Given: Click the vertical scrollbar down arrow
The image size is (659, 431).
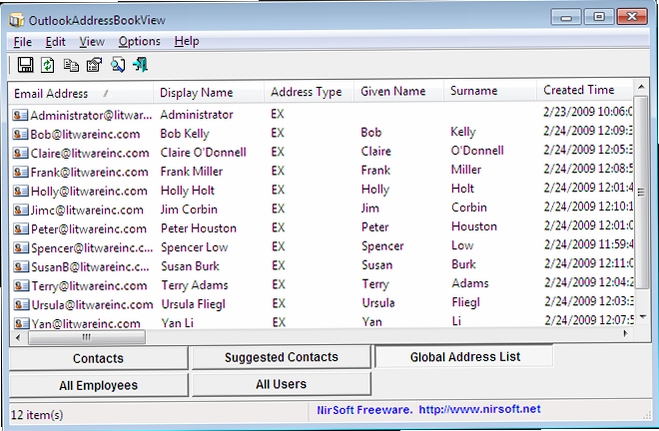Looking at the screenshot, I should (x=643, y=317).
